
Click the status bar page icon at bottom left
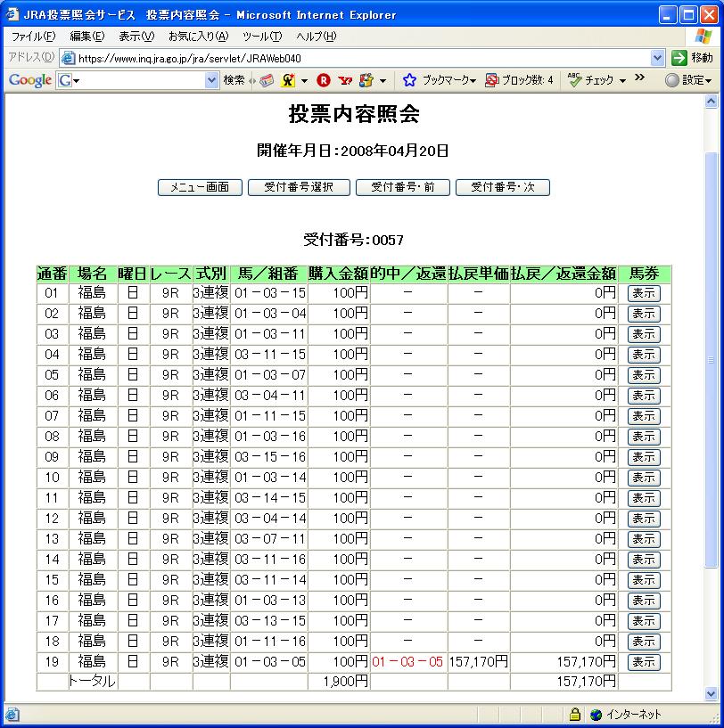[12, 714]
